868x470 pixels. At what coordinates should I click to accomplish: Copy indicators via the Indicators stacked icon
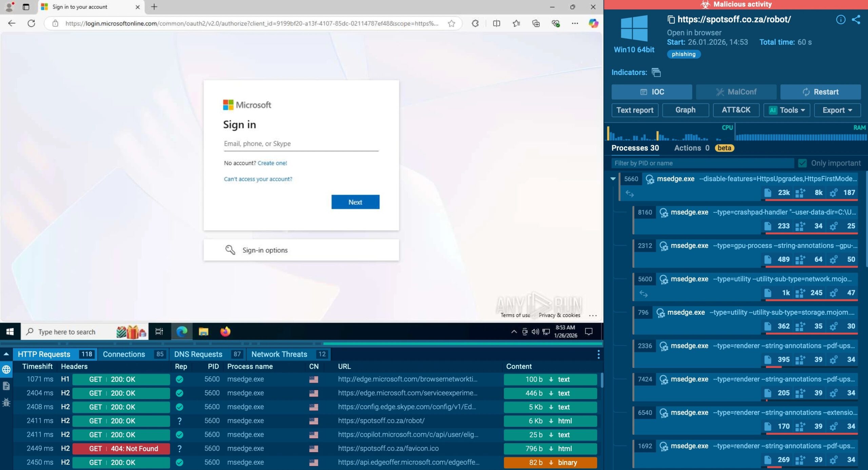coord(656,73)
